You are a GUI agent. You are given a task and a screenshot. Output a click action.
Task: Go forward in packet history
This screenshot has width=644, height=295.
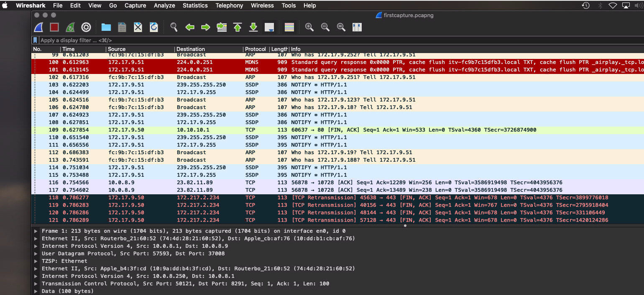coord(206,27)
